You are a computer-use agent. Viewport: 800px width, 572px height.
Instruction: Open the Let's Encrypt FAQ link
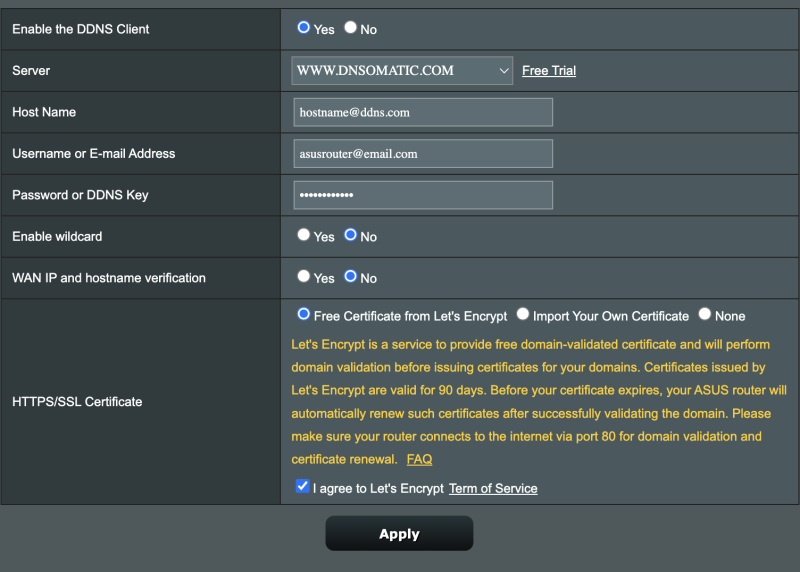click(419, 459)
